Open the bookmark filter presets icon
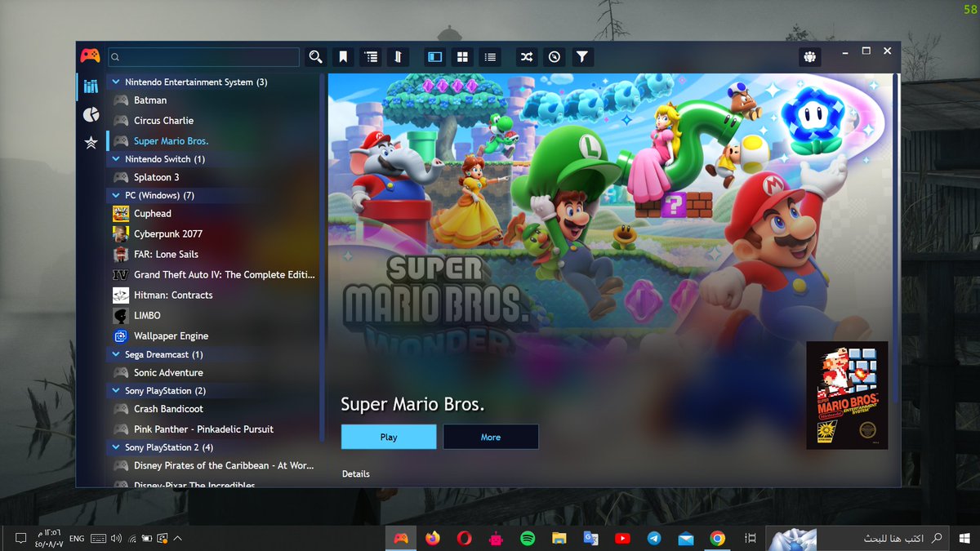The height and width of the screenshot is (551, 980). (x=344, y=57)
